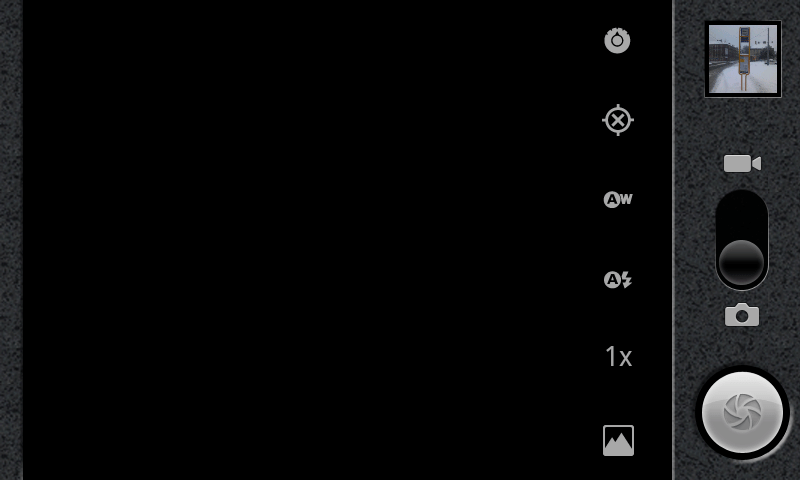The height and width of the screenshot is (480, 800).
Task: Click aperture symbol on shutter button
Action: [742, 412]
